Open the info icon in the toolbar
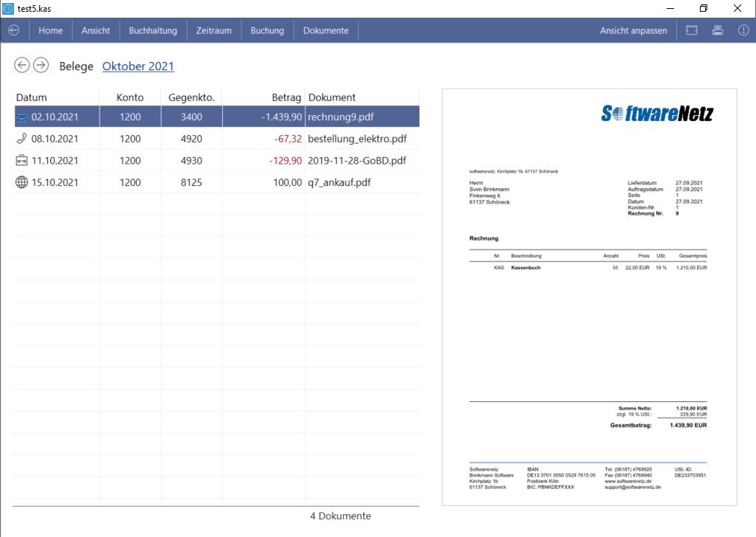The image size is (756, 537). pyautogui.click(x=743, y=30)
